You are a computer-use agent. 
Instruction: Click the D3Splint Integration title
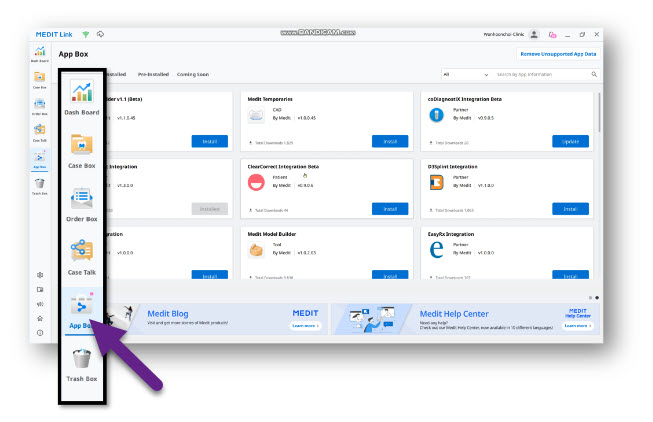452,167
